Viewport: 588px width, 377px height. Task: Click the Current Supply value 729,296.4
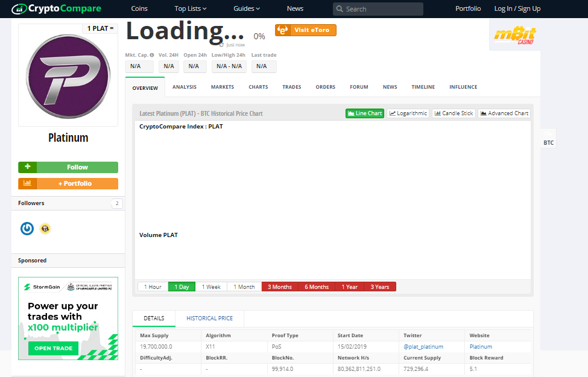tap(416, 369)
